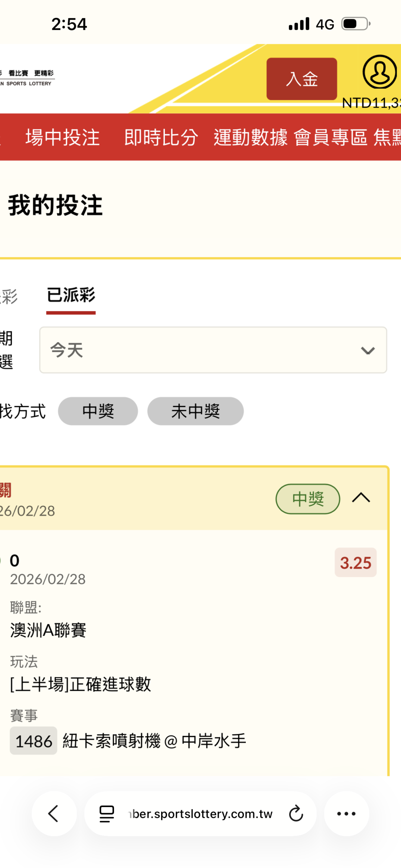Tap the battery status icon
Viewport: 401px width, 868px height.
pos(356,24)
